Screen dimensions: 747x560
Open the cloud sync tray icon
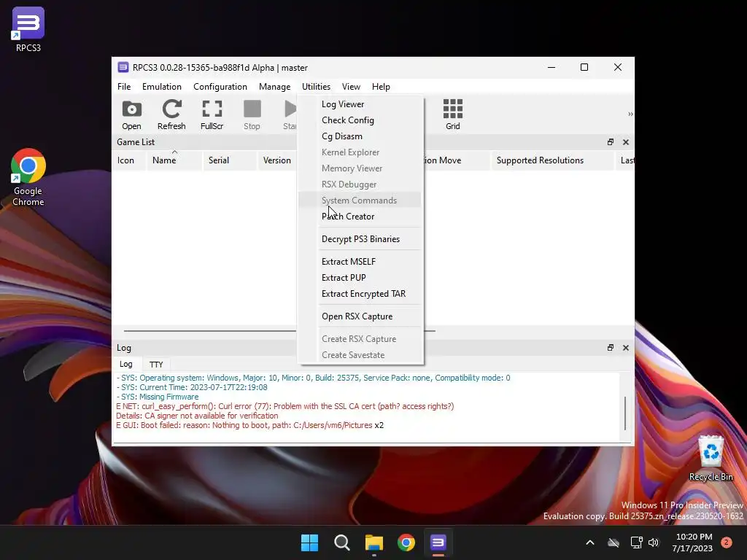(x=614, y=542)
